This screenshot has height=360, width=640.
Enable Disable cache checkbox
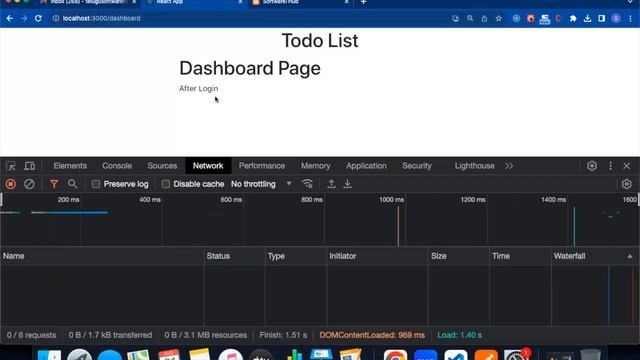click(x=166, y=184)
